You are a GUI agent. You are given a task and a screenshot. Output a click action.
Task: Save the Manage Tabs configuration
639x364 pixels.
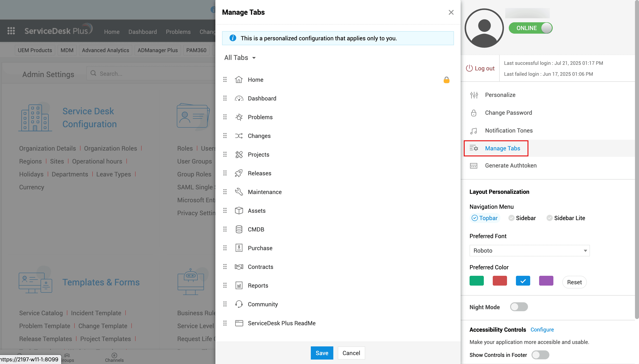[x=322, y=353]
